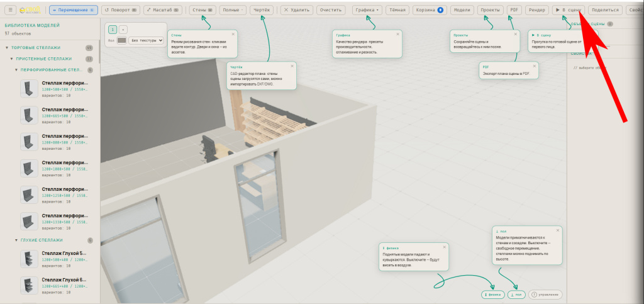Select Стеллаж Глухой 5 thumbnail
Image resolution: width=644 pixels, height=304 pixels.
pos(29,259)
